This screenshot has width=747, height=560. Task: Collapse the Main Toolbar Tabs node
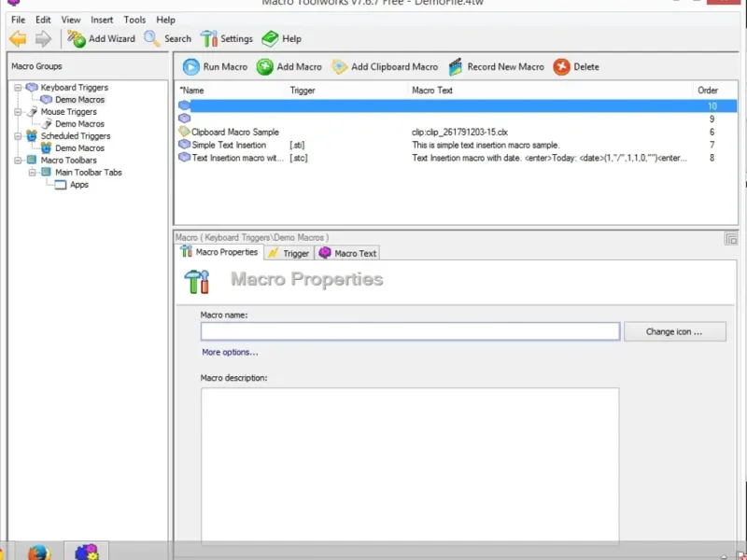32,173
